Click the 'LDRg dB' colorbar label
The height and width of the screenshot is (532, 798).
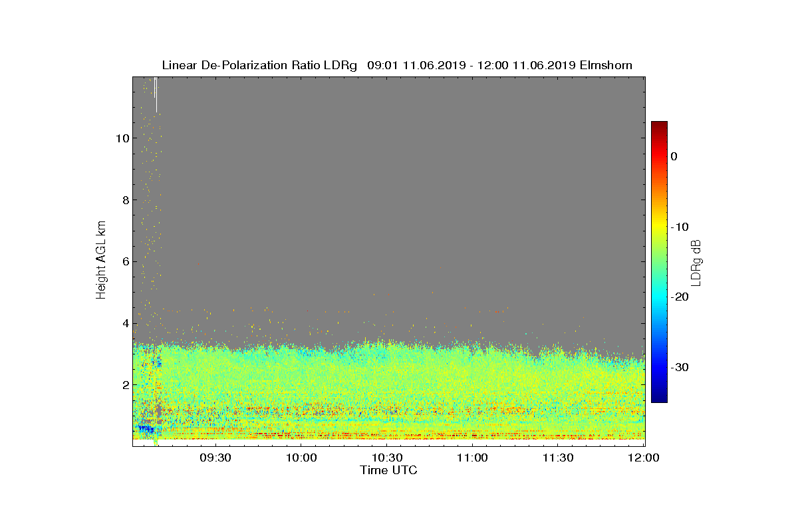click(696, 262)
